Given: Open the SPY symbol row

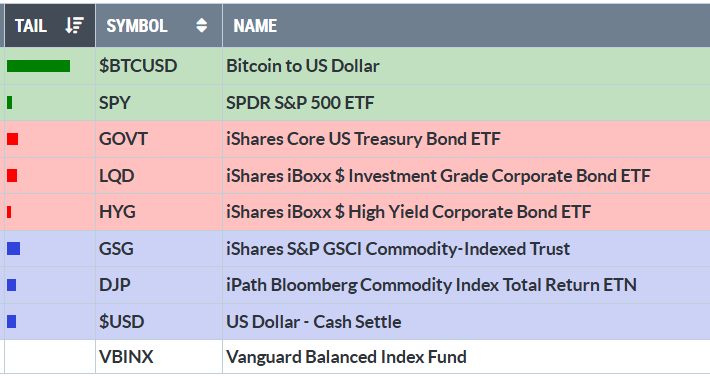Looking at the screenshot, I should click(355, 103).
